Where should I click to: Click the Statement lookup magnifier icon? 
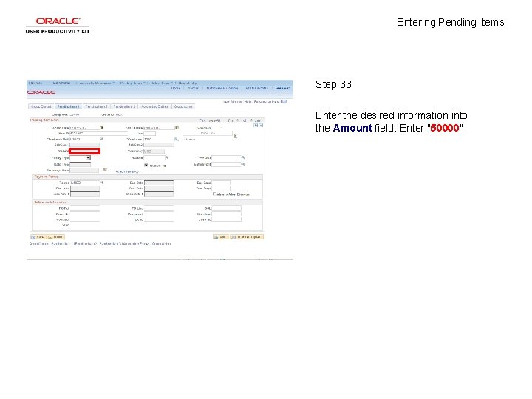point(243,164)
